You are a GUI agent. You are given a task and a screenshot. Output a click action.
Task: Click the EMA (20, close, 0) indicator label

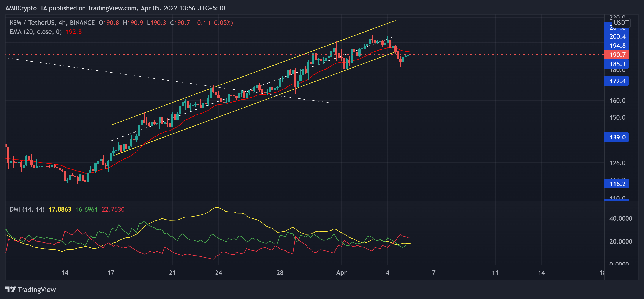click(36, 32)
